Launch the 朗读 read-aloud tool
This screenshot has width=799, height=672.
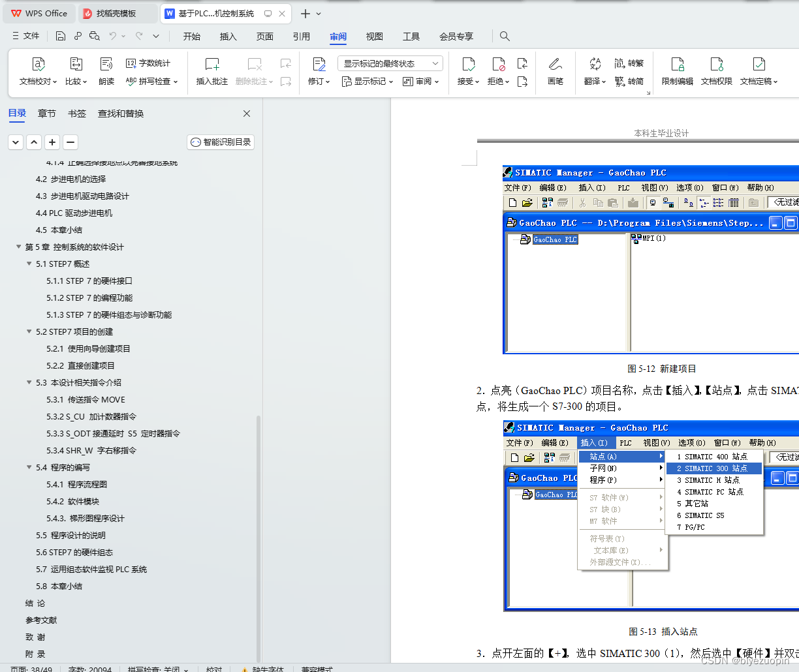point(106,71)
